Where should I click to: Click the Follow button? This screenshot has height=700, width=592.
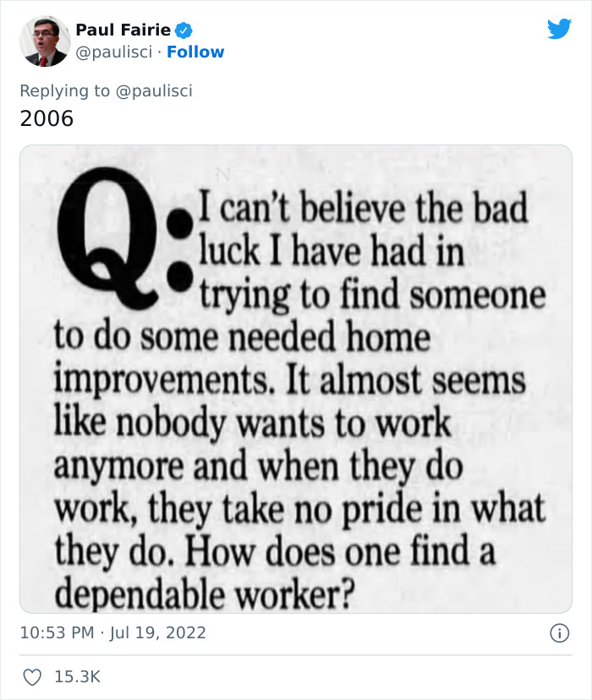click(196, 52)
